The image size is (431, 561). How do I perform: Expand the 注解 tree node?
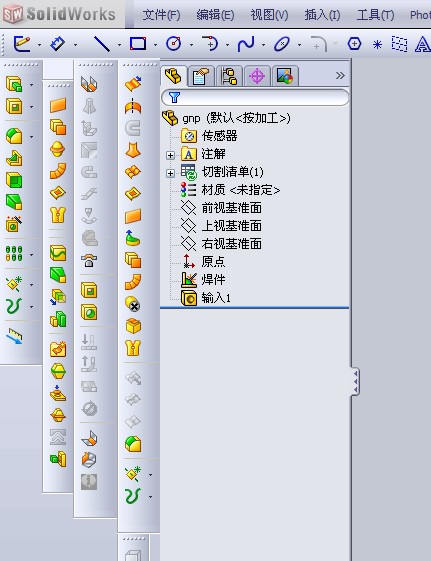[x=170, y=155]
